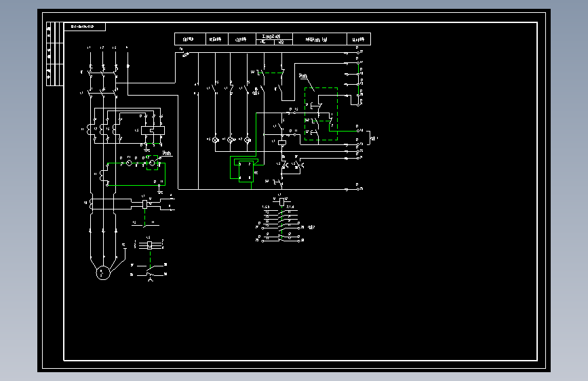The width and height of the screenshot is (588, 381).
Task: Pick the terminal circle ending the bottom bus
Action: (x=357, y=189)
